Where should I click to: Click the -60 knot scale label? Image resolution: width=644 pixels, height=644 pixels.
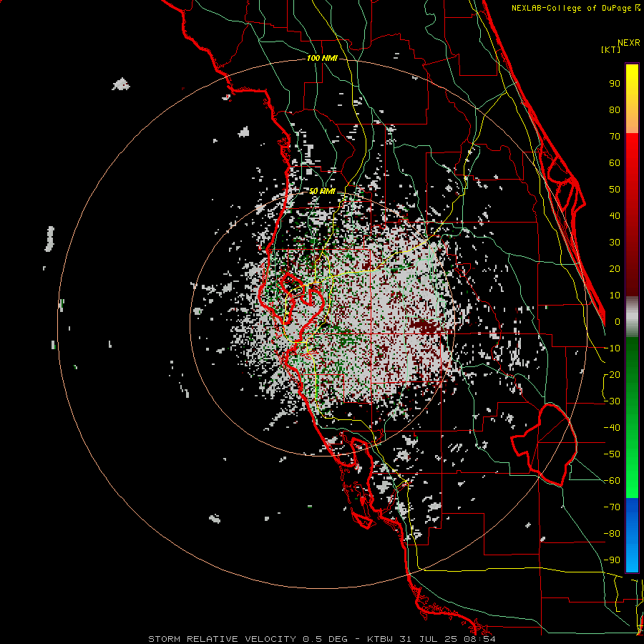pyautogui.click(x=612, y=481)
